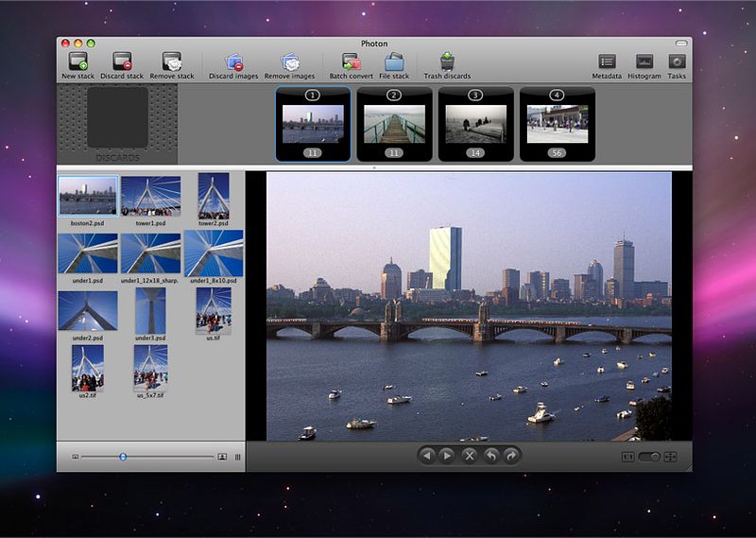Click the Trash discards icon
The height and width of the screenshot is (538, 756).
[x=447, y=62]
